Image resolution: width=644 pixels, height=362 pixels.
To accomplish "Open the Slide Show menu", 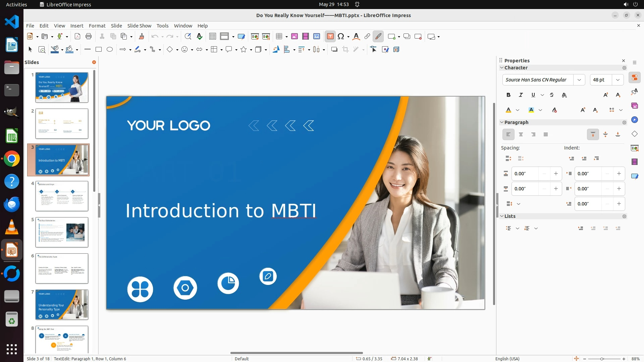I will coord(139,26).
